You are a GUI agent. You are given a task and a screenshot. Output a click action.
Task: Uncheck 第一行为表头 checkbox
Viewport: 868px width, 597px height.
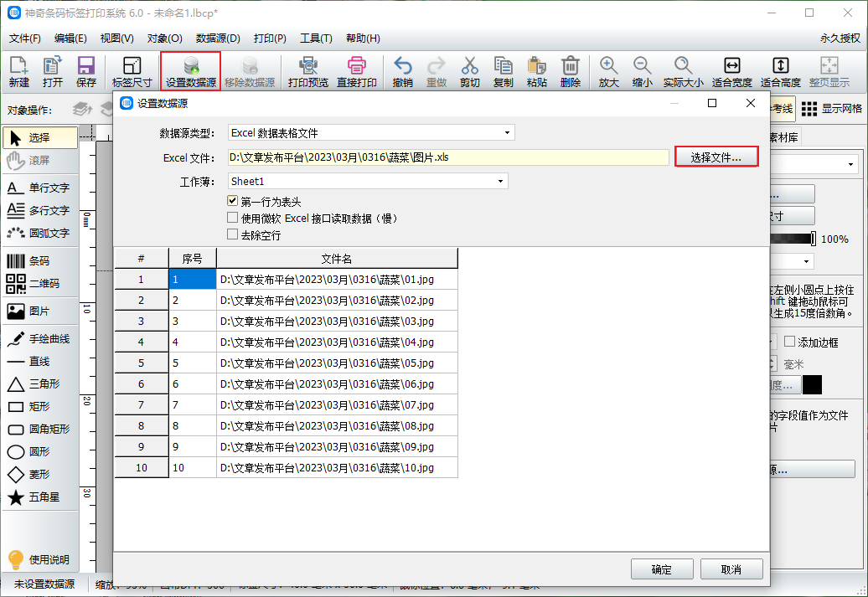(233, 201)
